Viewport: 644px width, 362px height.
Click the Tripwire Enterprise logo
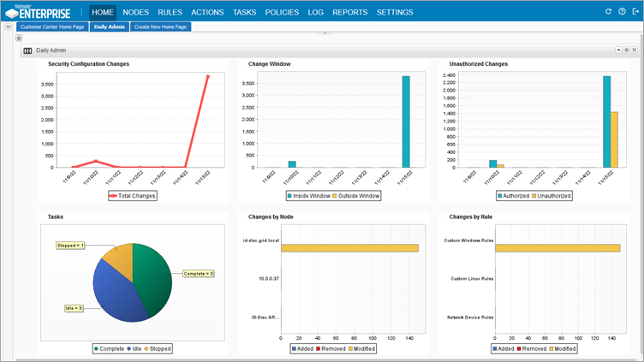click(x=43, y=12)
